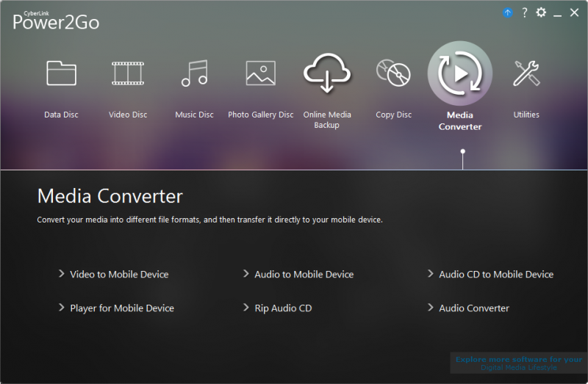Select the Data Disc label
Viewport: 588px width, 384px height.
[x=61, y=115]
